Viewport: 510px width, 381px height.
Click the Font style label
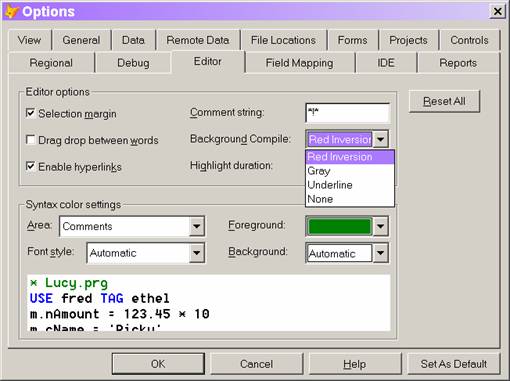51,252
